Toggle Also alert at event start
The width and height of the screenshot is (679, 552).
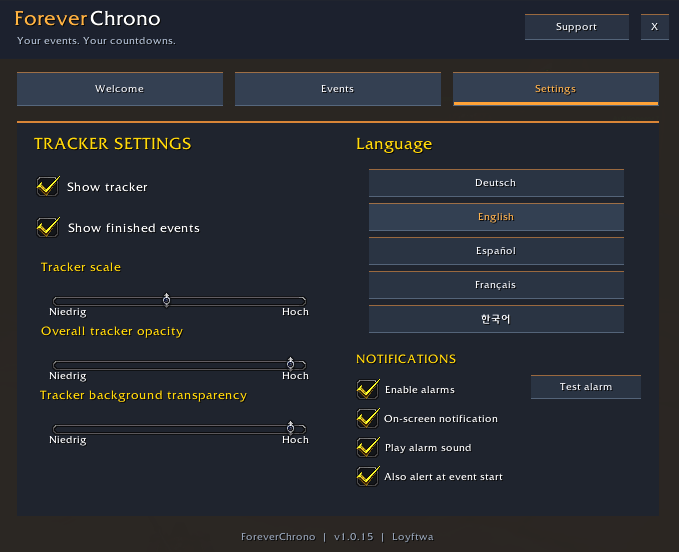coord(368,476)
